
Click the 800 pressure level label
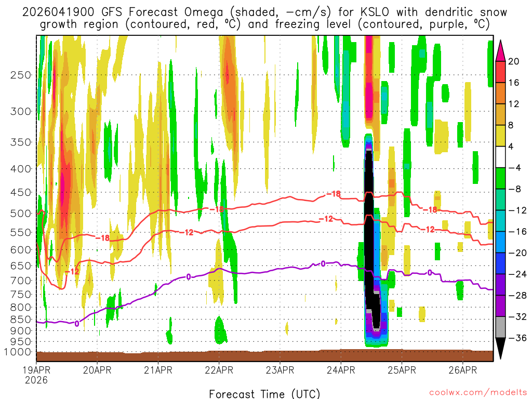click(x=21, y=308)
